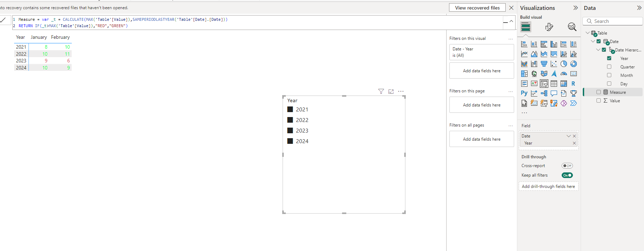Toggle the Cross-report switch

[x=567, y=166]
